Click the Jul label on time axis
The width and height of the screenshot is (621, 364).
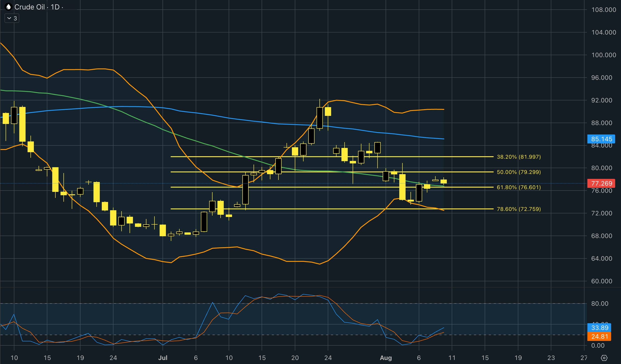click(163, 358)
